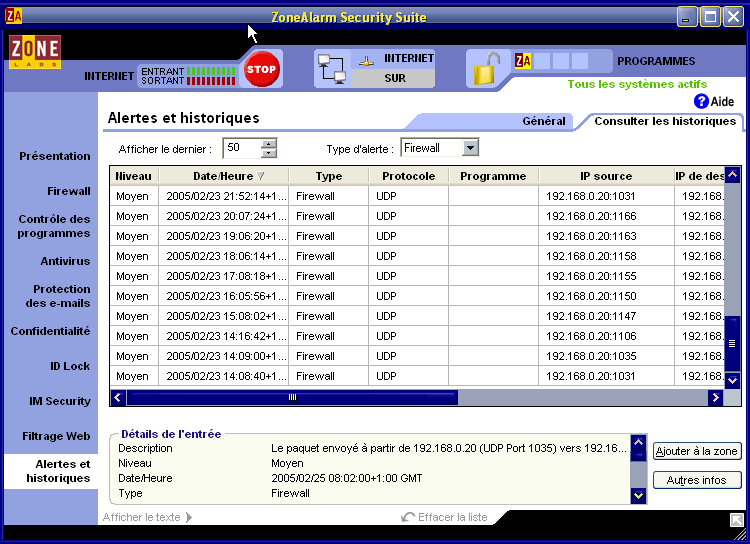Click IP source 192.168.0.20:1155
The image size is (750, 544).
click(591, 277)
